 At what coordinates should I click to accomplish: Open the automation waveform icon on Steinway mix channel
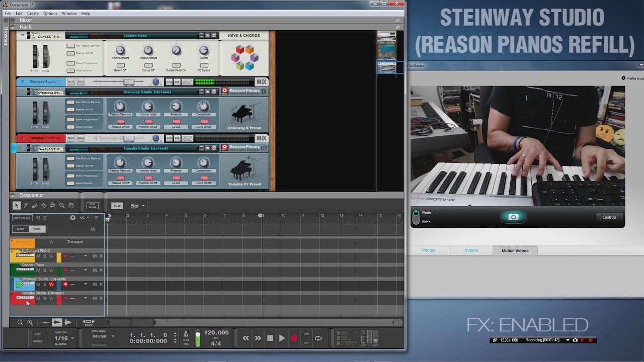187,82
